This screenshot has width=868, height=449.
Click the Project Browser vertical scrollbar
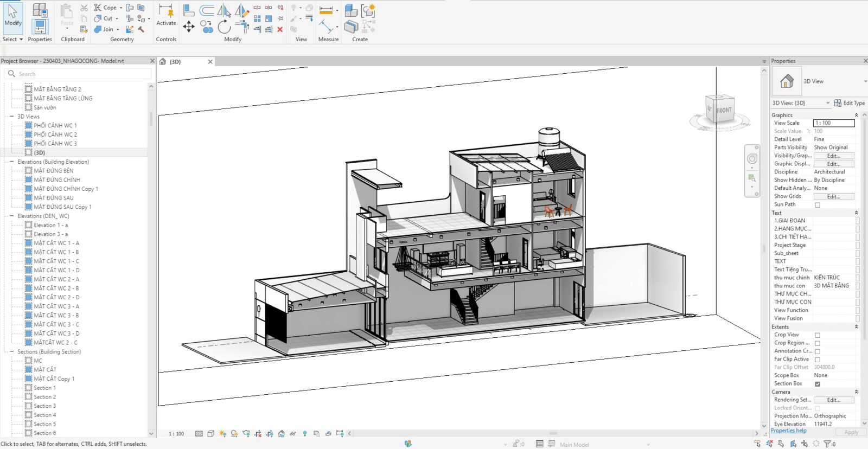pyautogui.click(x=151, y=119)
